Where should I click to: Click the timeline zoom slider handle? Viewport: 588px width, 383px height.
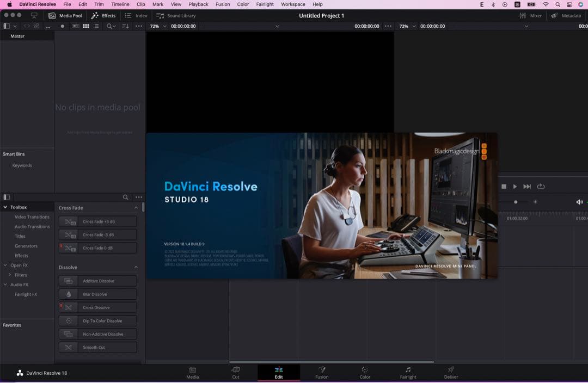click(516, 202)
